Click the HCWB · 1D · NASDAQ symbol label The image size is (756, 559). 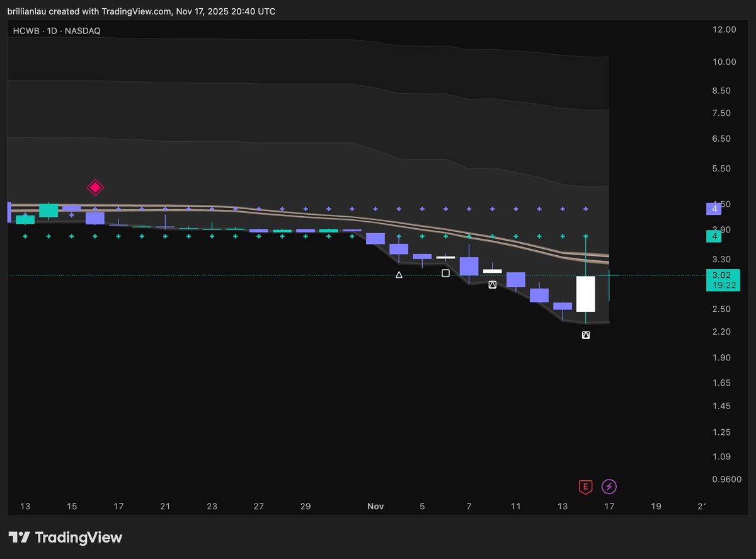57,30
